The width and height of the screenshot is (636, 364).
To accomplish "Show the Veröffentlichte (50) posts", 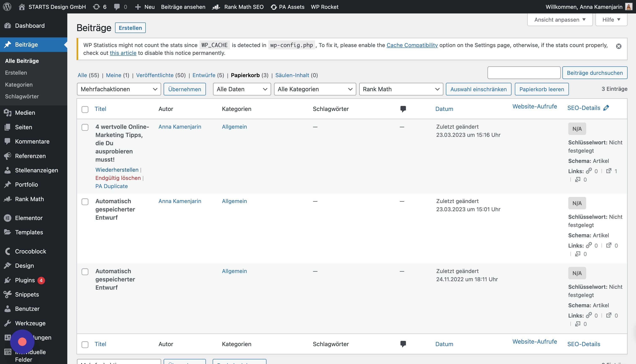I will tap(161, 75).
